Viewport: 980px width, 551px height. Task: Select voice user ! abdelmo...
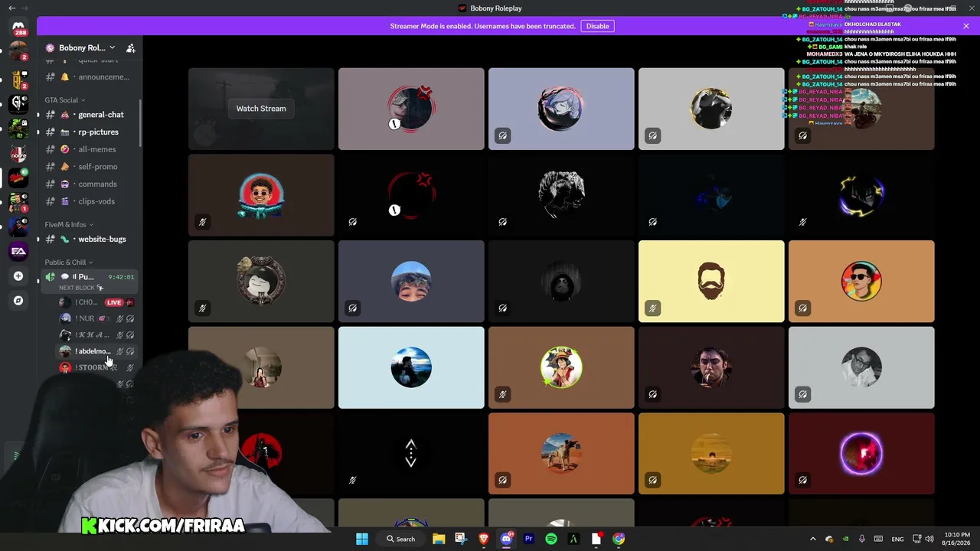coord(97,351)
